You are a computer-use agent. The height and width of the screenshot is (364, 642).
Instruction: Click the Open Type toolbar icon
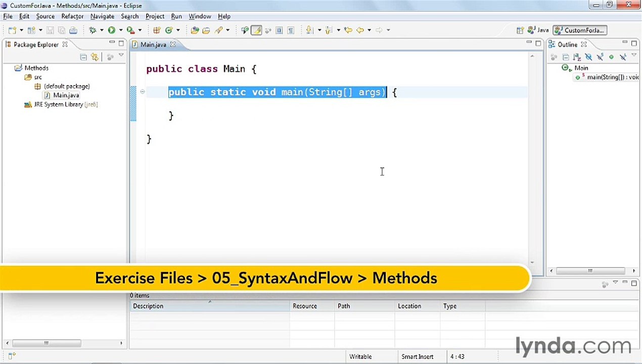[x=195, y=30]
